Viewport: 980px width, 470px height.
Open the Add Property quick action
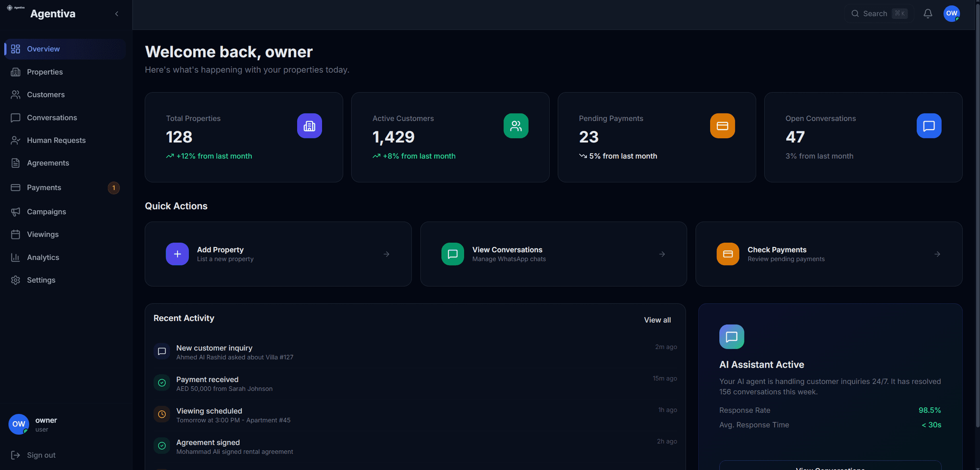pos(278,254)
